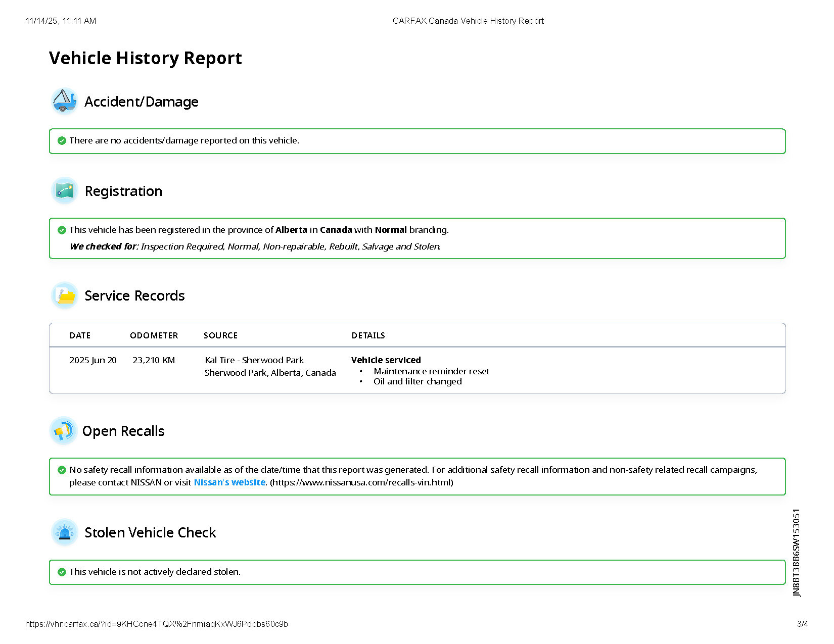Click the Service Records folder icon

(64, 295)
